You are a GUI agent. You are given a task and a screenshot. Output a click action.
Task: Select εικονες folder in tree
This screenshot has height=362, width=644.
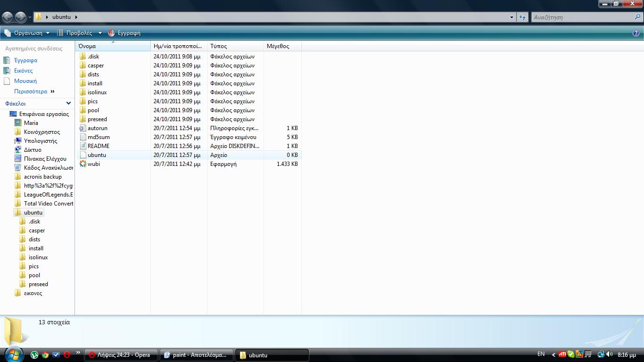[33, 293]
